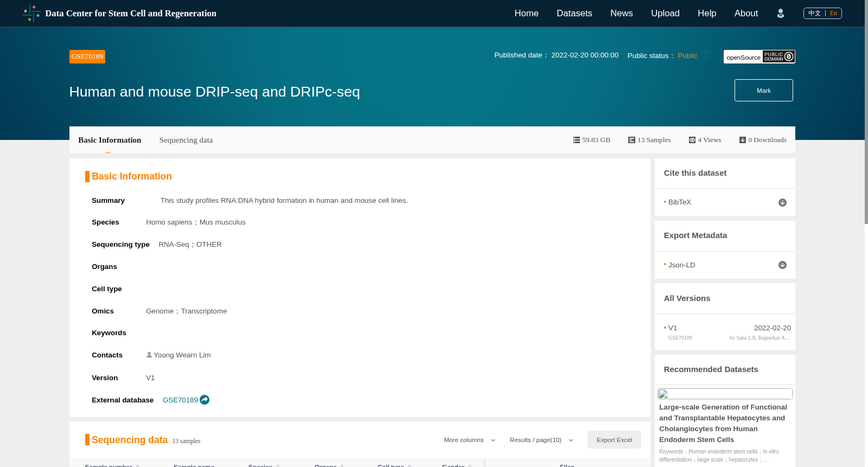Image resolution: width=868 pixels, height=467 pixels.
Task: Click the Genome；Transcriptome omics value
Action: point(187,311)
